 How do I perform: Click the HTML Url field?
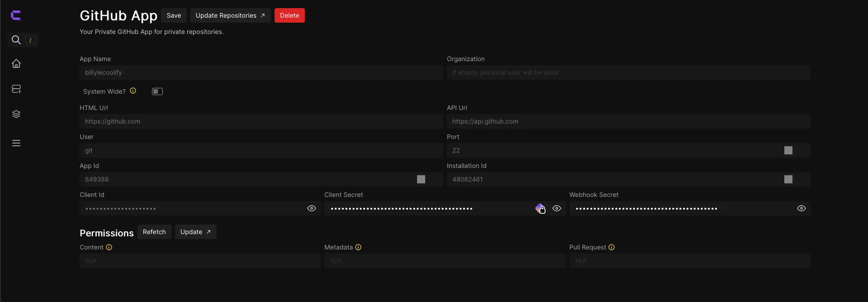point(261,121)
